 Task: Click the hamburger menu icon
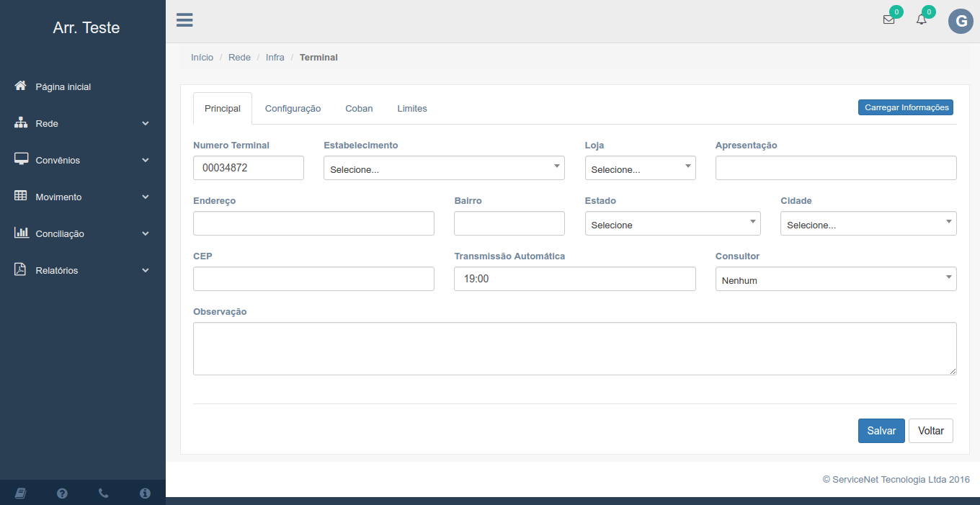point(184,20)
